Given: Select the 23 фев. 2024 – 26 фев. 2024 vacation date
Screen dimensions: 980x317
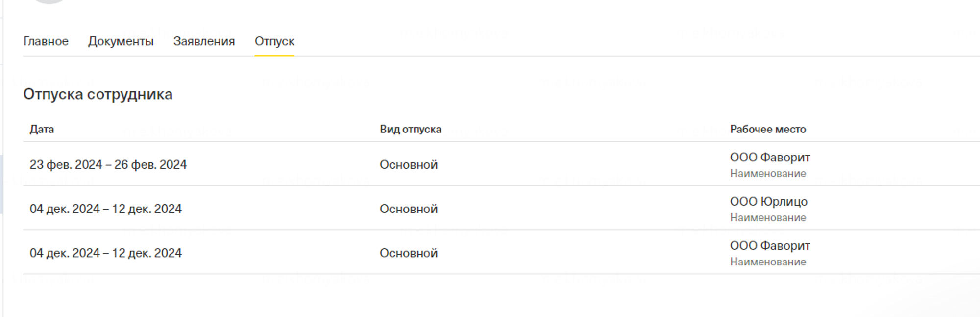Looking at the screenshot, I should [108, 165].
